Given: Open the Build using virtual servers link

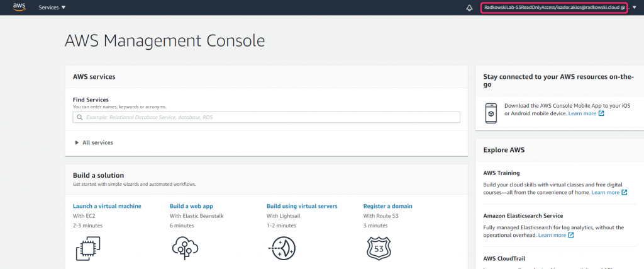Looking at the screenshot, I should (302, 206).
